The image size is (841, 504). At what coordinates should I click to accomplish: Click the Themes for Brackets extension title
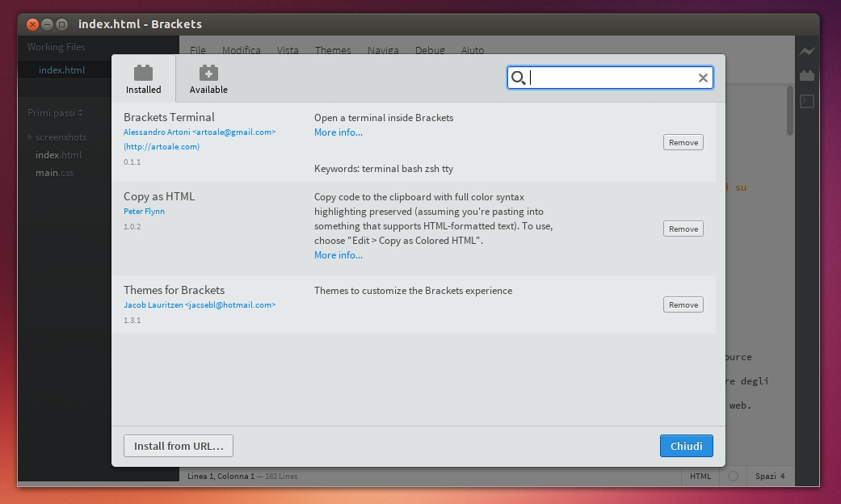click(x=175, y=290)
